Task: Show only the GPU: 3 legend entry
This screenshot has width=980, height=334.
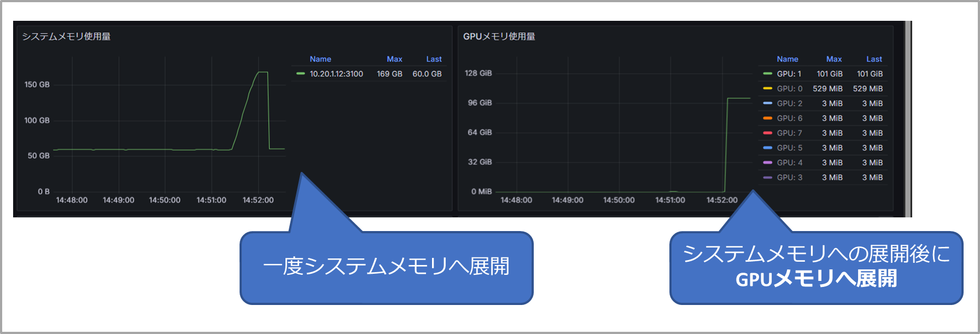Action: [x=789, y=177]
